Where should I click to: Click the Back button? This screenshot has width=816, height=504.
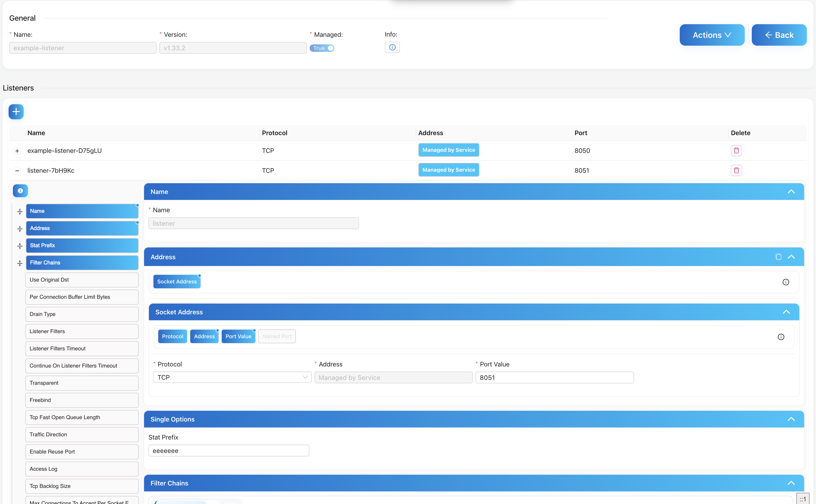point(779,35)
